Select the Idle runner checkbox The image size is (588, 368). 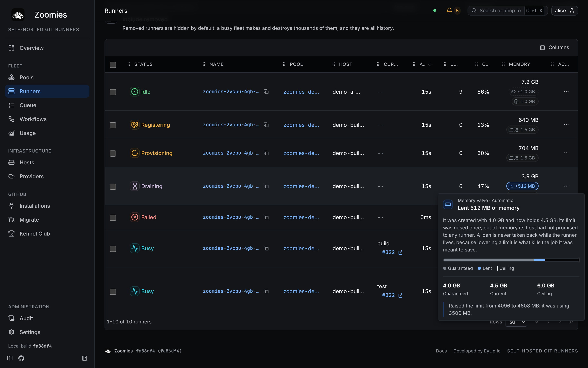[113, 92]
